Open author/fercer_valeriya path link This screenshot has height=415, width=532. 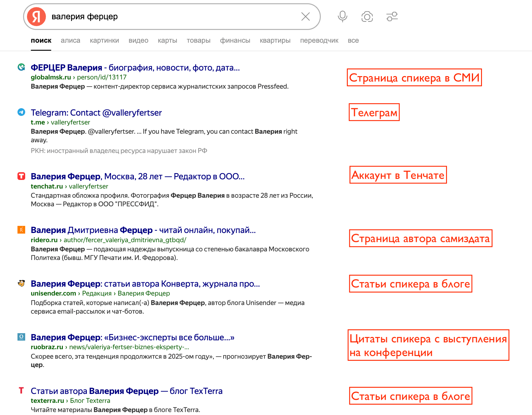(125, 240)
